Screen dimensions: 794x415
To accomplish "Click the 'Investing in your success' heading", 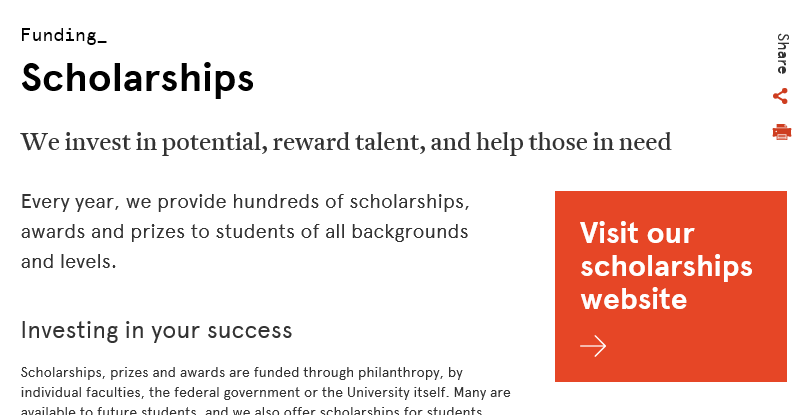I will (156, 330).
